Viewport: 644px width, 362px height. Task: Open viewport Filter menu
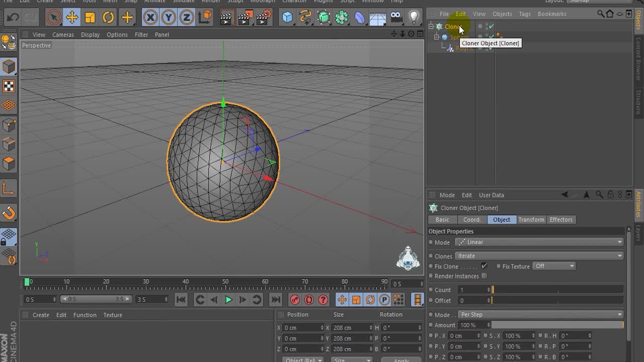tap(141, 35)
